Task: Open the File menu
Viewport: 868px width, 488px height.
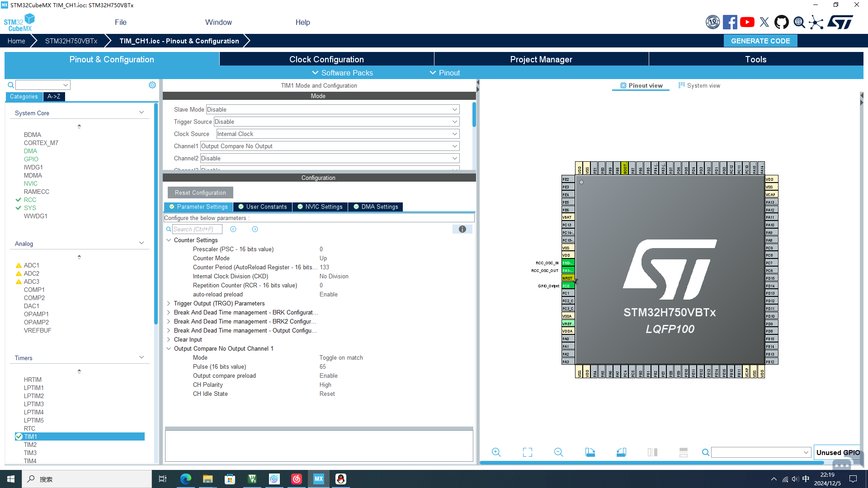Action: pos(121,22)
